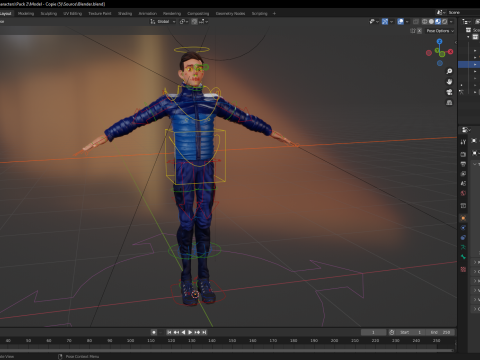480x360 pixels.
Task: Open the Properties editor type selector
Action: tap(466, 130)
